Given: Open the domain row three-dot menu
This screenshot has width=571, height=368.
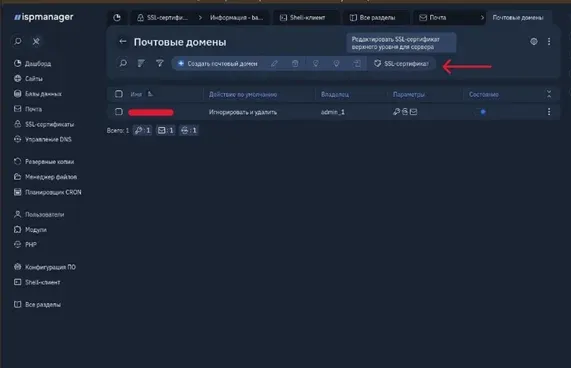Looking at the screenshot, I should (549, 112).
